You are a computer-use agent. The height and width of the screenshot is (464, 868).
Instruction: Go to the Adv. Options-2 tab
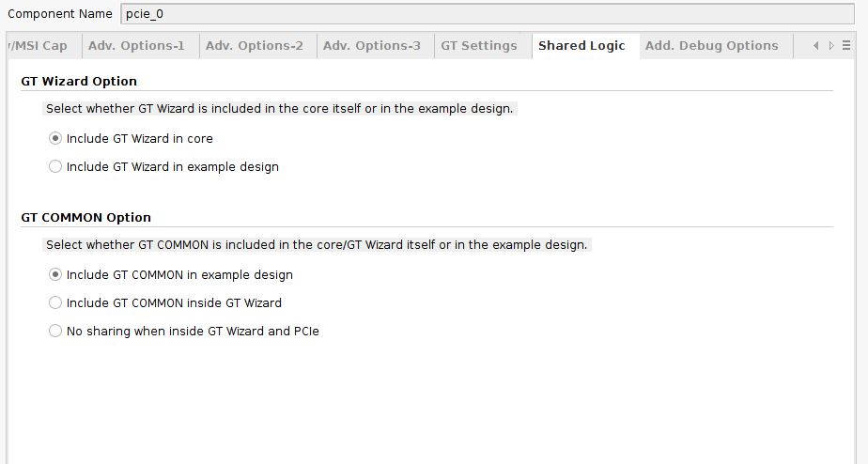click(x=254, y=46)
